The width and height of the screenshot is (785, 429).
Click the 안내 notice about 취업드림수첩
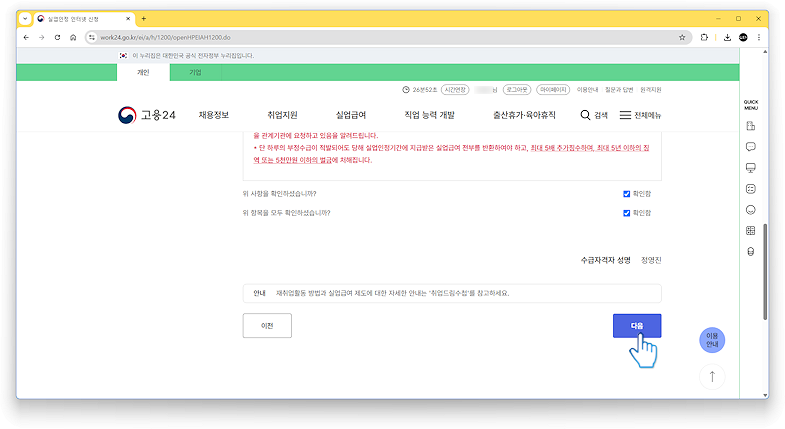click(x=452, y=293)
